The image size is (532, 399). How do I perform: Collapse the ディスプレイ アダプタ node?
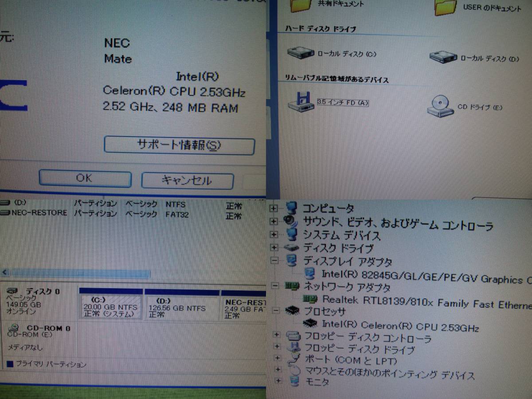click(275, 260)
